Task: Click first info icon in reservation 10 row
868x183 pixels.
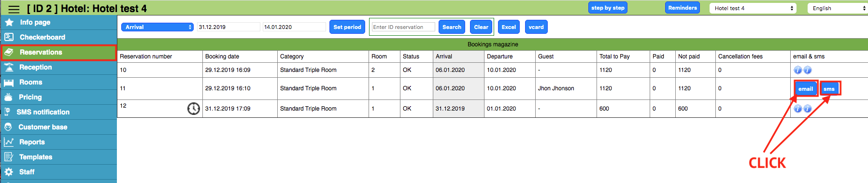Action: click(x=797, y=70)
